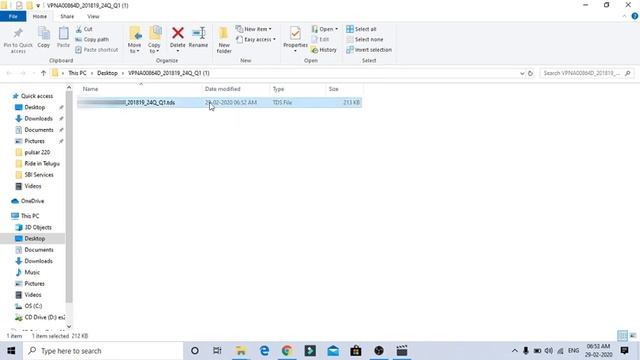Open Microsoft Store from taskbar
Image resolution: width=640 pixels, height=360 pixels.
[356, 351]
